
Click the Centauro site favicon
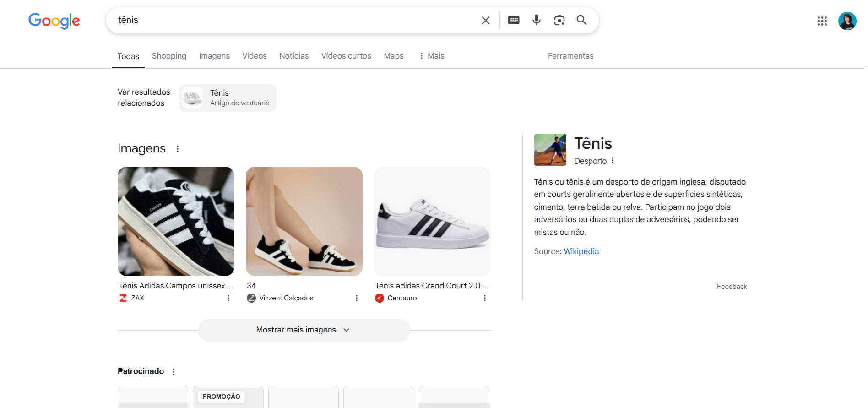(380, 298)
